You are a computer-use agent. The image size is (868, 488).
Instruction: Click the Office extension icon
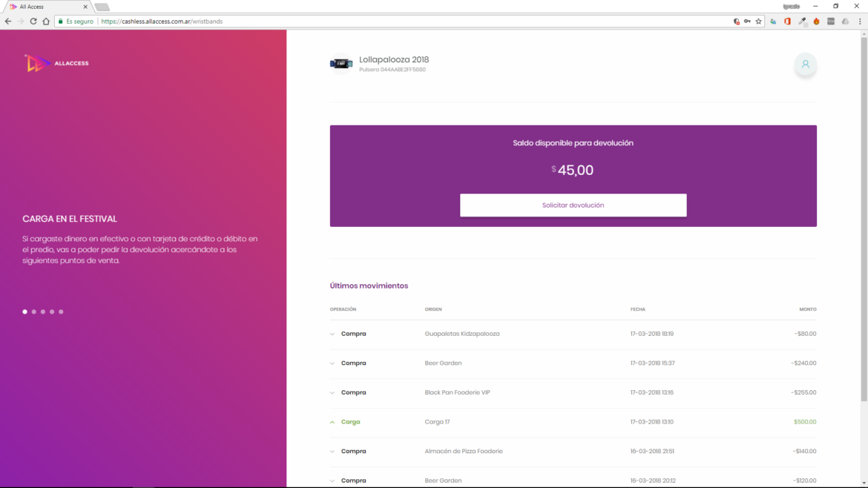click(x=787, y=22)
